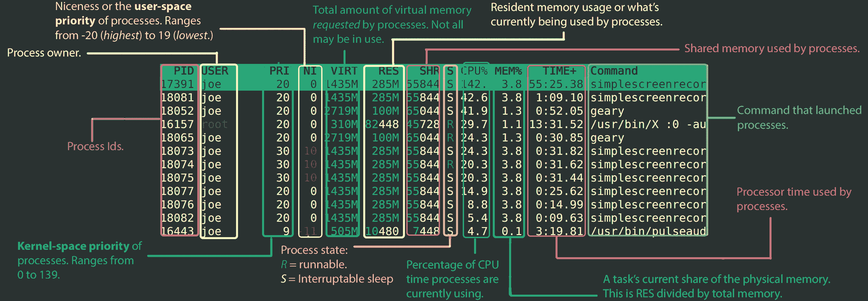Select the PRI column header
868x301 pixels.
coord(280,71)
